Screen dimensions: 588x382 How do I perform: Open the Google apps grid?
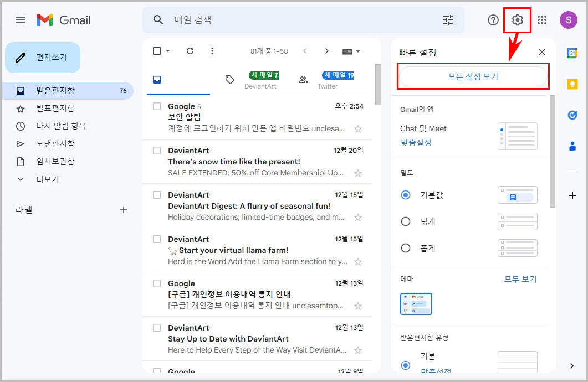point(542,20)
